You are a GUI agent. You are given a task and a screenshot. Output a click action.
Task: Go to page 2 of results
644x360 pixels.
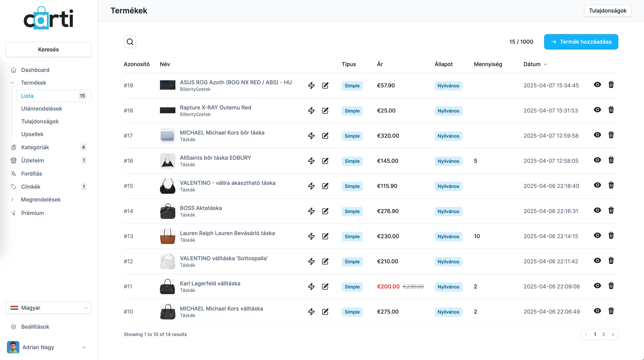click(x=603, y=334)
